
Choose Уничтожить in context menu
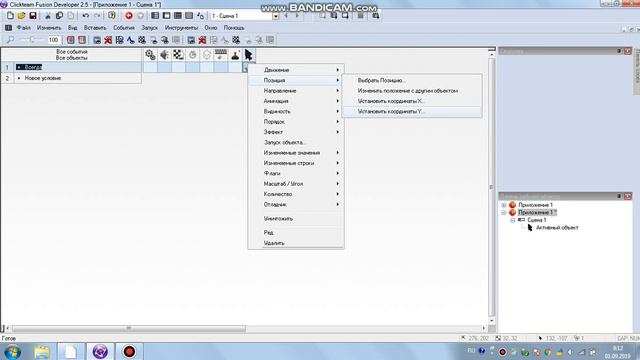point(296,219)
